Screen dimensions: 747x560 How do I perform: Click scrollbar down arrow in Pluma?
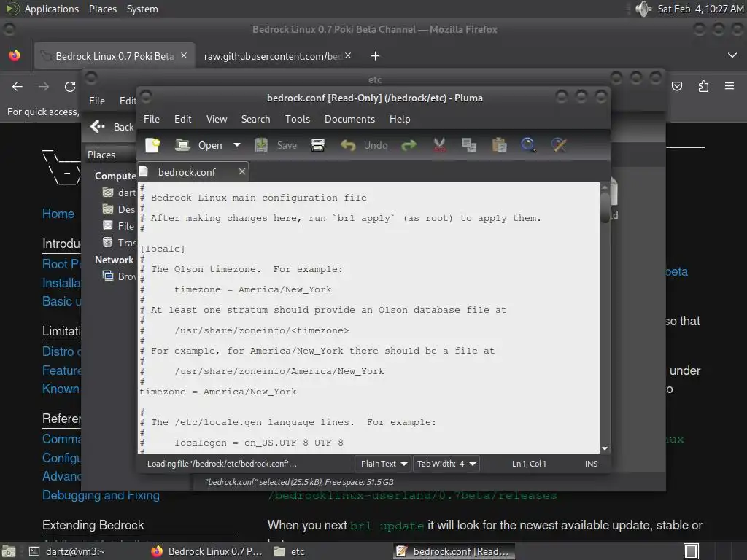pos(605,448)
